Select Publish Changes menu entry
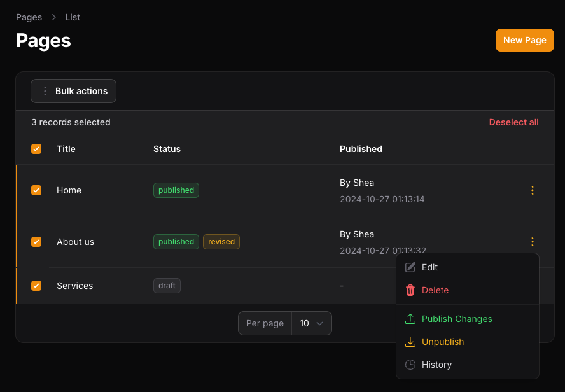The image size is (565, 392). (457, 319)
